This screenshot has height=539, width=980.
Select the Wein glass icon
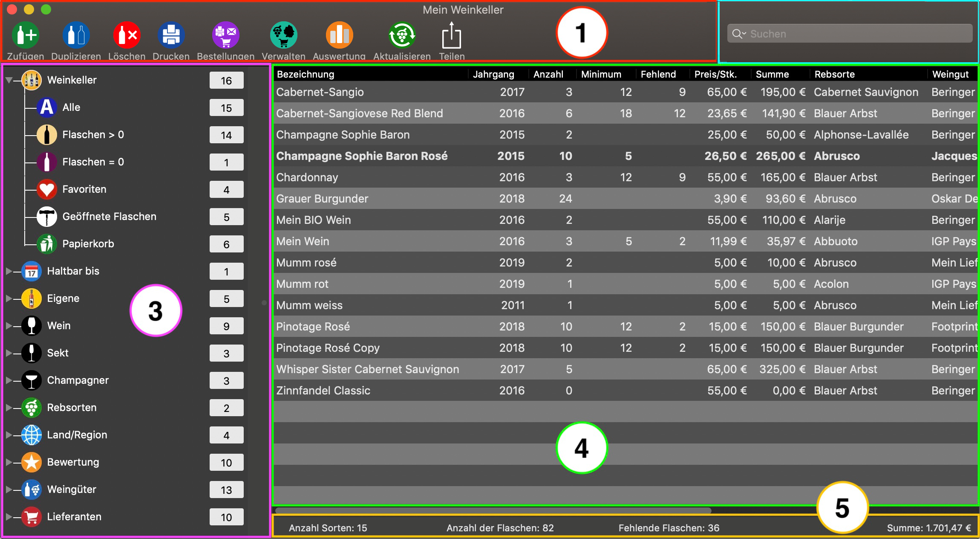(32, 326)
